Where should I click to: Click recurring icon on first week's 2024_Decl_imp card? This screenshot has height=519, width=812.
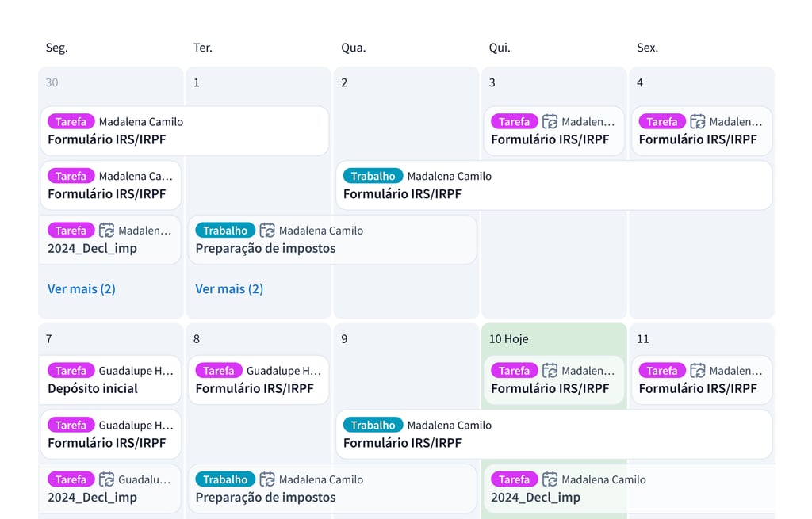click(107, 231)
